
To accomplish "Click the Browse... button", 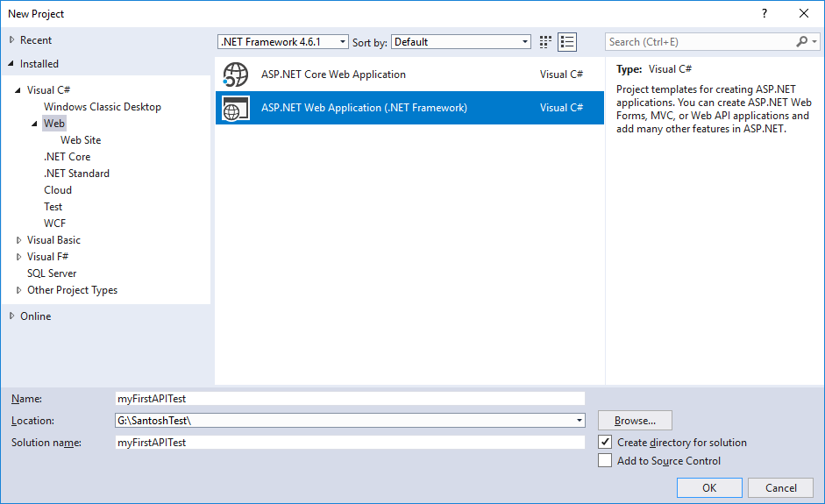I will pyautogui.click(x=635, y=421).
